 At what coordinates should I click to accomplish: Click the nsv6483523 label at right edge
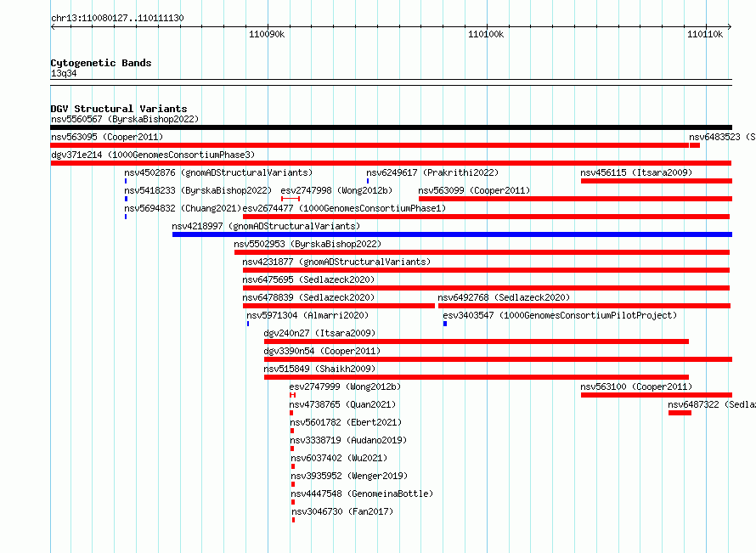coord(722,137)
